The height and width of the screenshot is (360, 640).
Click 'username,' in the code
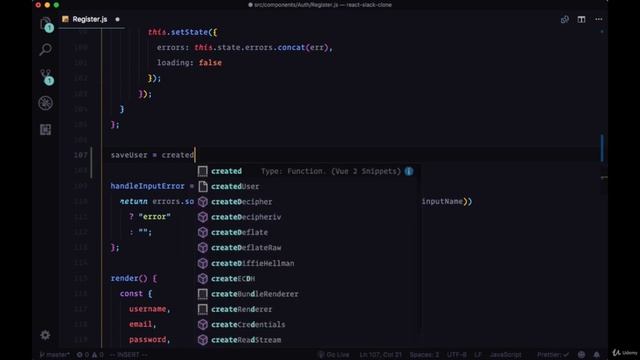coord(149,309)
